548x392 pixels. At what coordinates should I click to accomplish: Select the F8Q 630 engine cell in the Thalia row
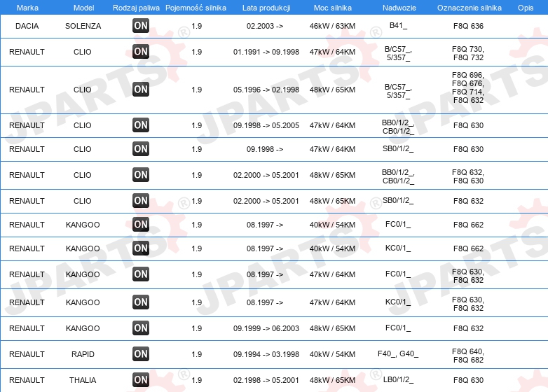click(x=468, y=380)
